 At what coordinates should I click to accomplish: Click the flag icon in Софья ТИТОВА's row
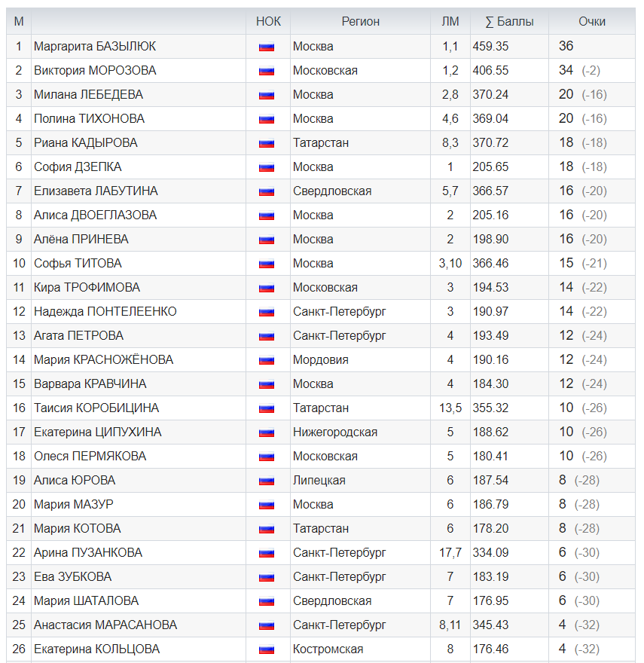click(266, 264)
